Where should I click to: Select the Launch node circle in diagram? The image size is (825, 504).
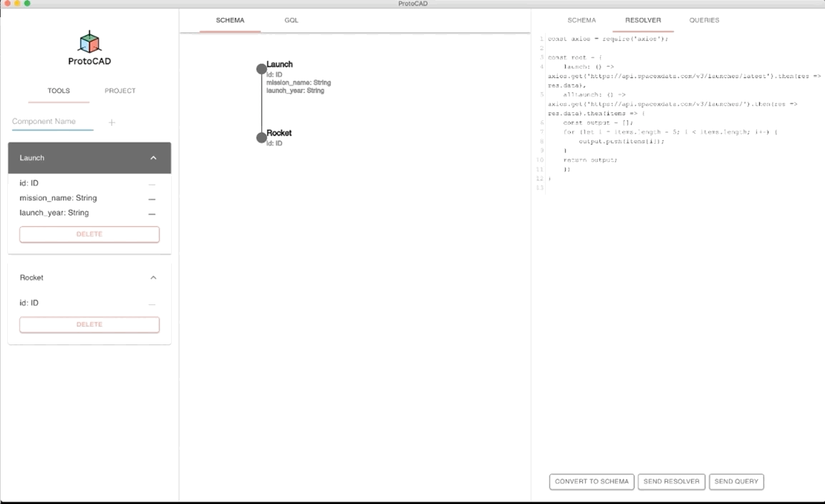coord(261,69)
